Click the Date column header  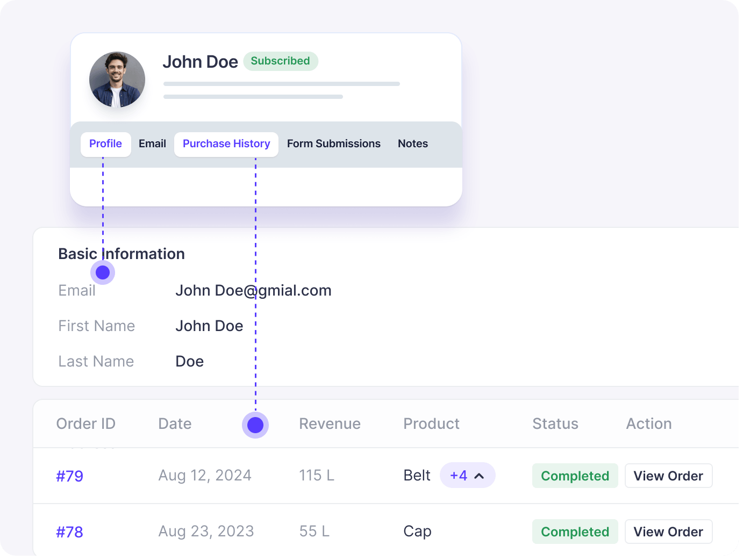pyautogui.click(x=175, y=424)
